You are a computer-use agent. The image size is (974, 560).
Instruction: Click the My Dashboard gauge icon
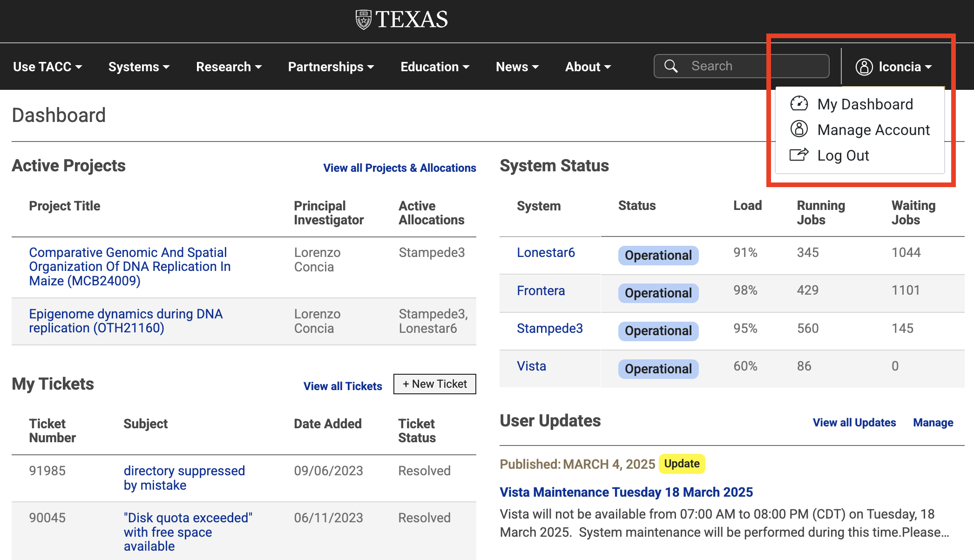click(x=799, y=103)
